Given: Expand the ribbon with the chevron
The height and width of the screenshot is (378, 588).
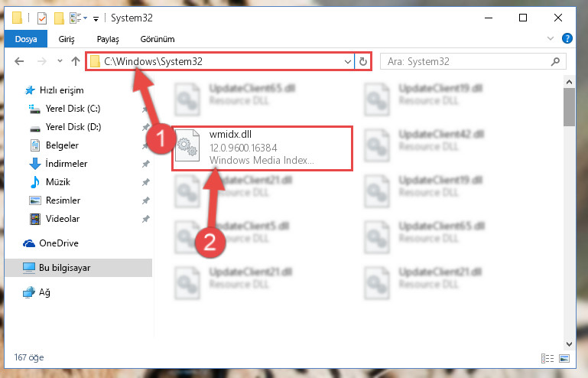Looking at the screenshot, I should 550,38.
